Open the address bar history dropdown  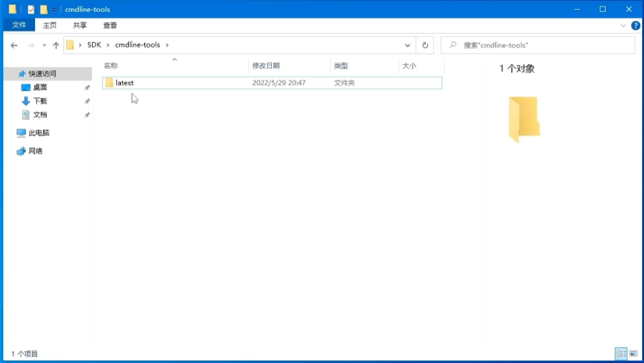click(407, 45)
